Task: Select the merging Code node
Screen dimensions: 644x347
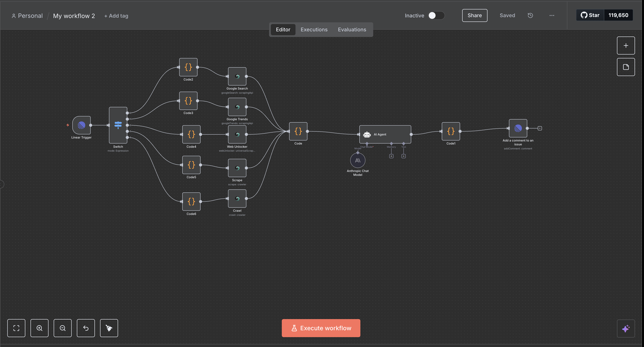Action: (x=298, y=131)
